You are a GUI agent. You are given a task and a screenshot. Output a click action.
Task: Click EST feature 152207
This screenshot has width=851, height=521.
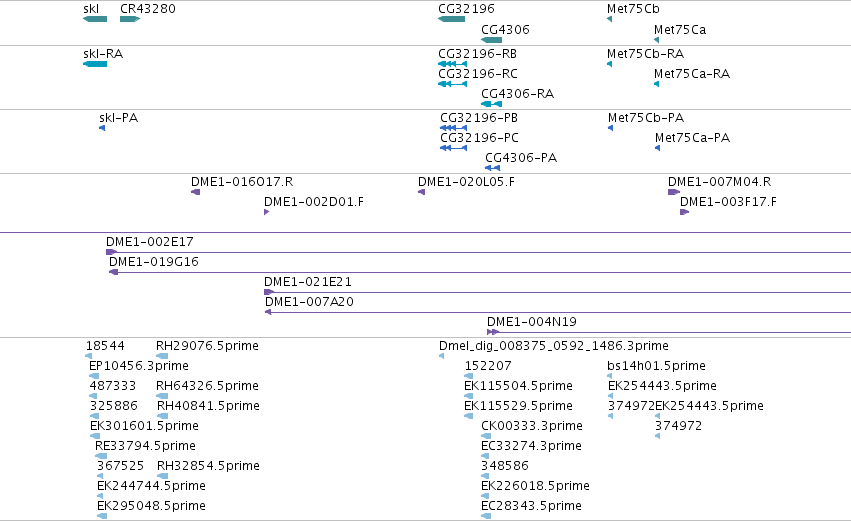pyautogui.click(x=469, y=376)
